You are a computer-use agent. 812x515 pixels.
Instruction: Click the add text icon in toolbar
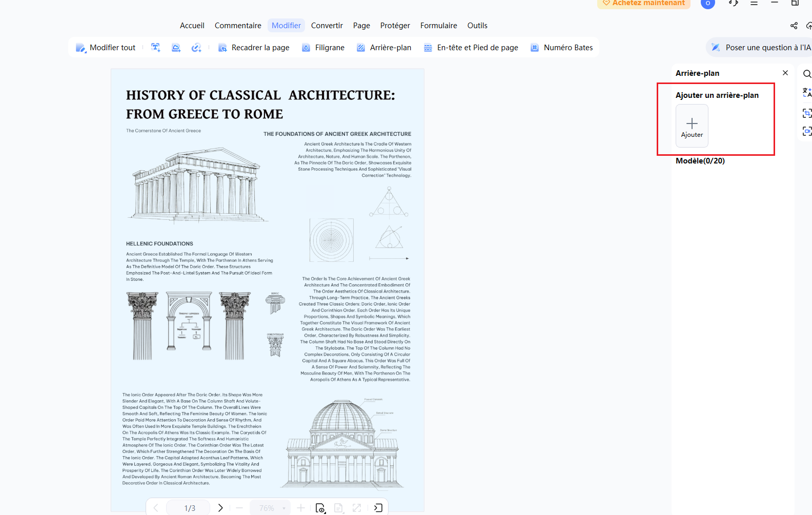156,48
